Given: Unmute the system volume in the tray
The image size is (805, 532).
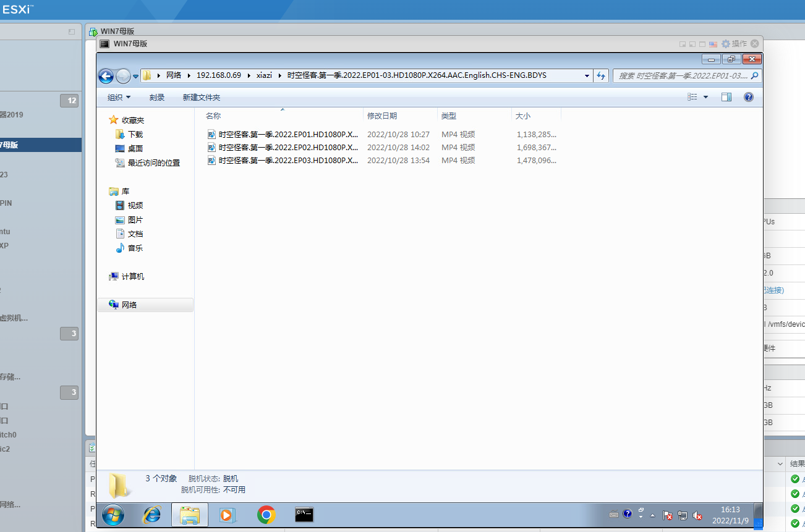Looking at the screenshot, I should [x=697, y=515].
